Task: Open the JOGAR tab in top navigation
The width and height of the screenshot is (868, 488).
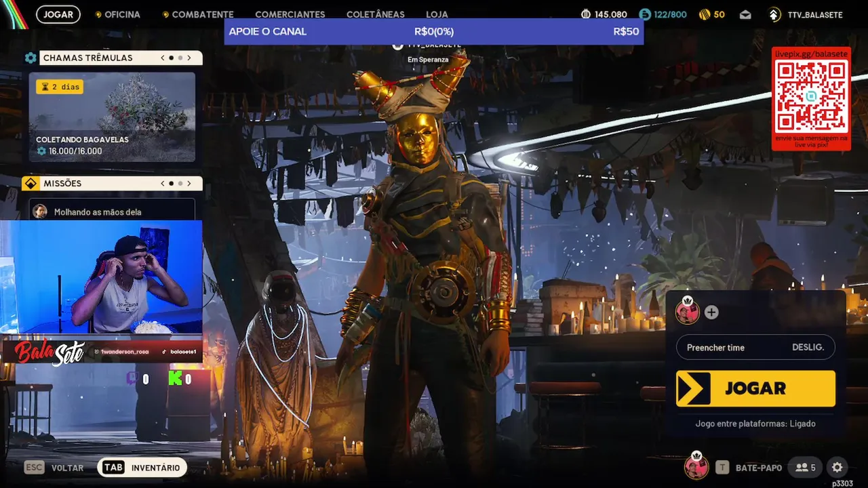Action: point(58,14)
